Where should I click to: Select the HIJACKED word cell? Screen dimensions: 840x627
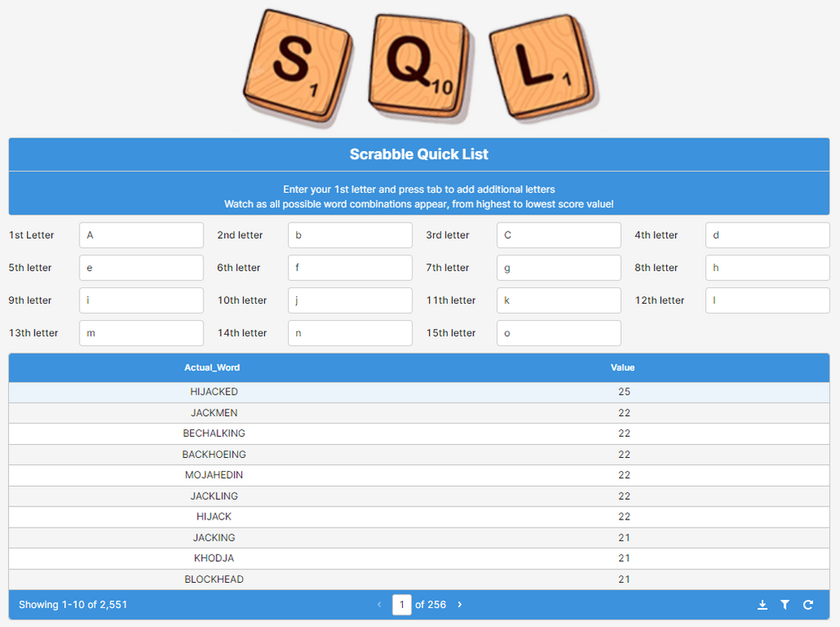[x=214, y=391]
